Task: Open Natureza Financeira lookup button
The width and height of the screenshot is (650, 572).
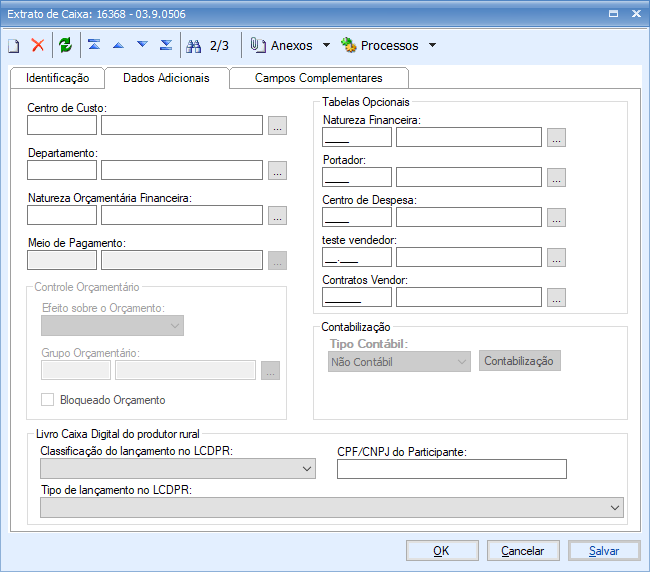Action: [556, 138]
